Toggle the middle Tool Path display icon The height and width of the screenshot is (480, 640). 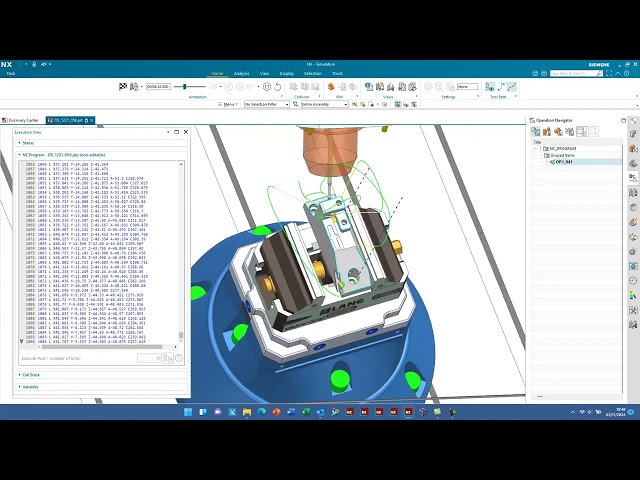501,87
